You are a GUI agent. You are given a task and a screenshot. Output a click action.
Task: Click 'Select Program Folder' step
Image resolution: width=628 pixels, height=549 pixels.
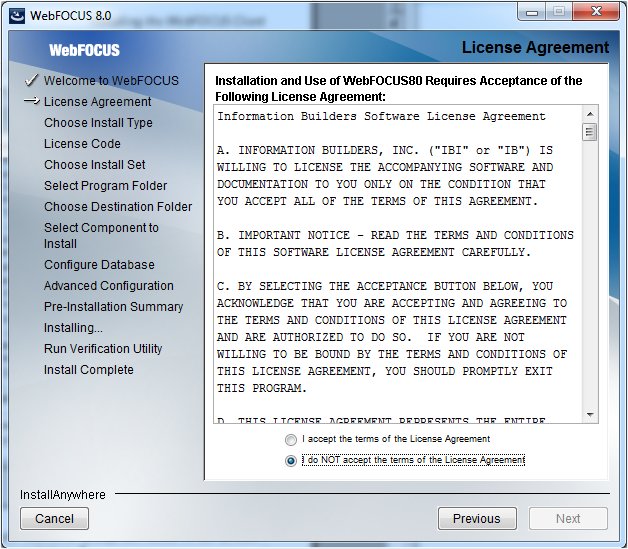pyautogui.click(x=106, y=186)
